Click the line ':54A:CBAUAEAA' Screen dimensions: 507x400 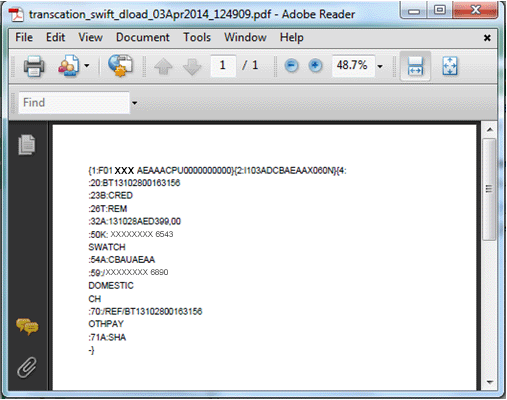[122, 259]
